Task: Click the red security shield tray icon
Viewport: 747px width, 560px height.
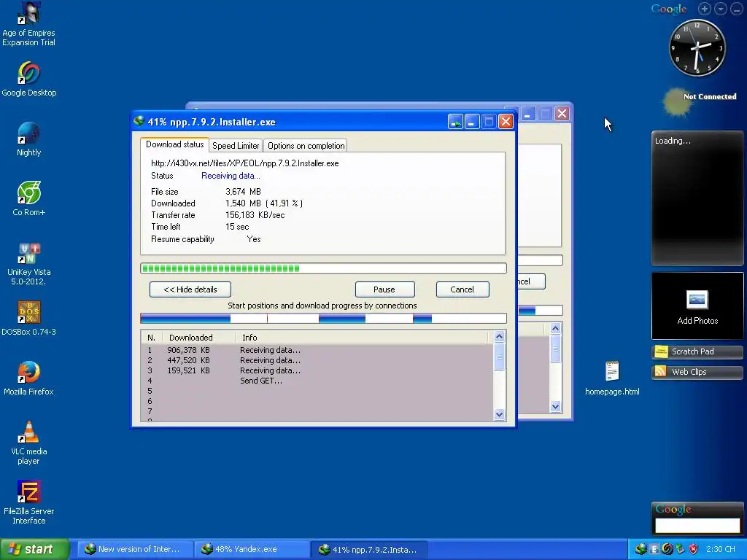Action: point(693,549)
